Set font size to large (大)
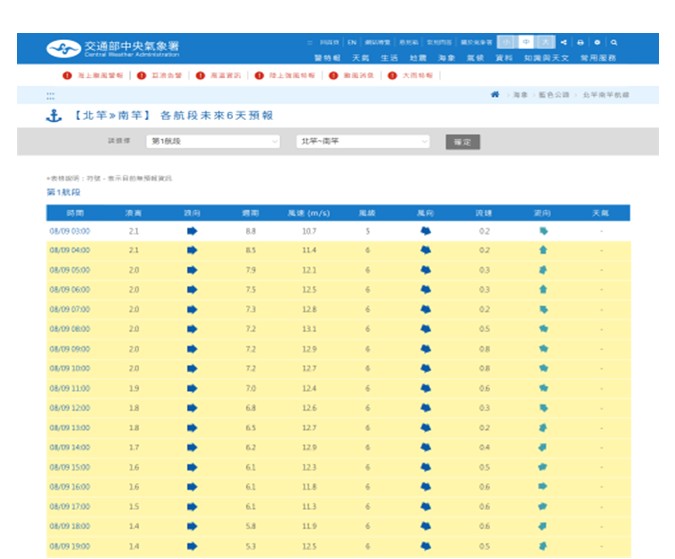Screen dimensions: 675x559 pos(545,42)
